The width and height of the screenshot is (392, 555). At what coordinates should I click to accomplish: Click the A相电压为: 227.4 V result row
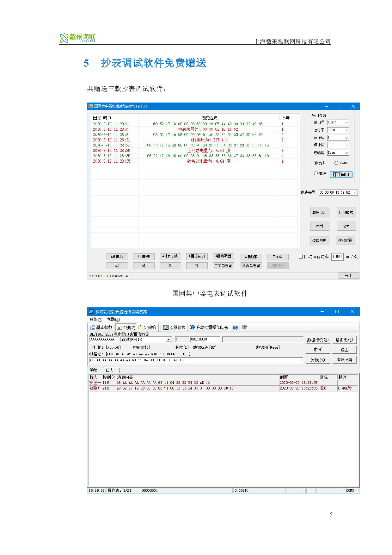pyautogui.click(x=195, y=140)
